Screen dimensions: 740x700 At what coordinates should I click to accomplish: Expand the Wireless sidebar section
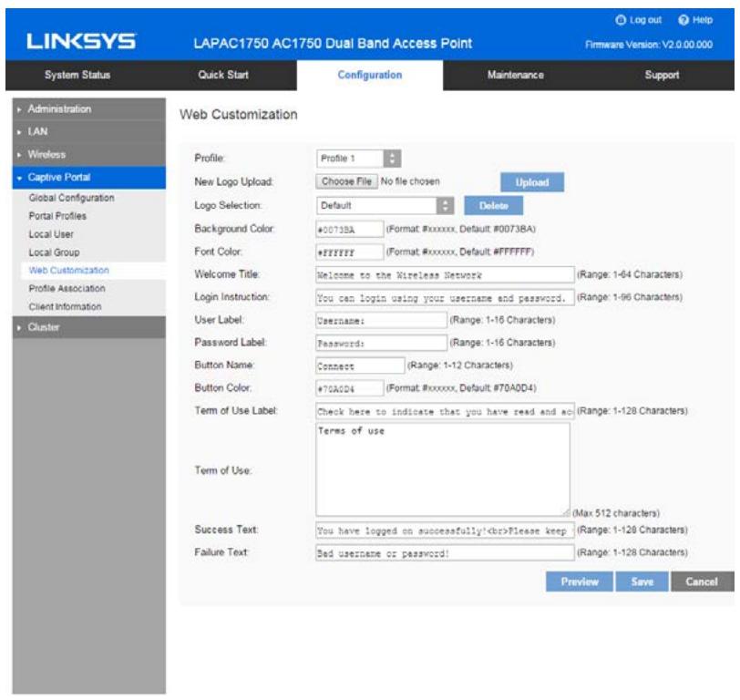pos(88,154)
